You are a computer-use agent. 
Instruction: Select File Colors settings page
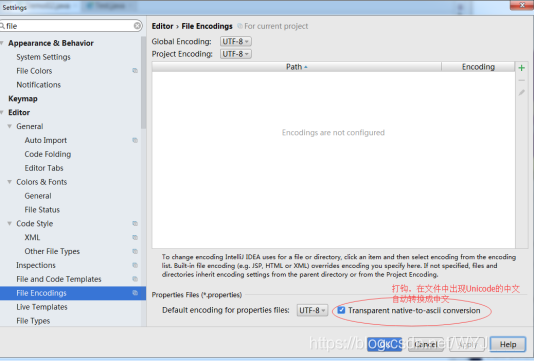34,71
